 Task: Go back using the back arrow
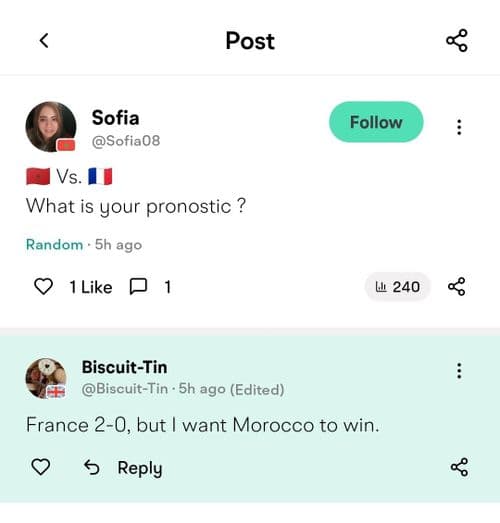click(44, 41)
